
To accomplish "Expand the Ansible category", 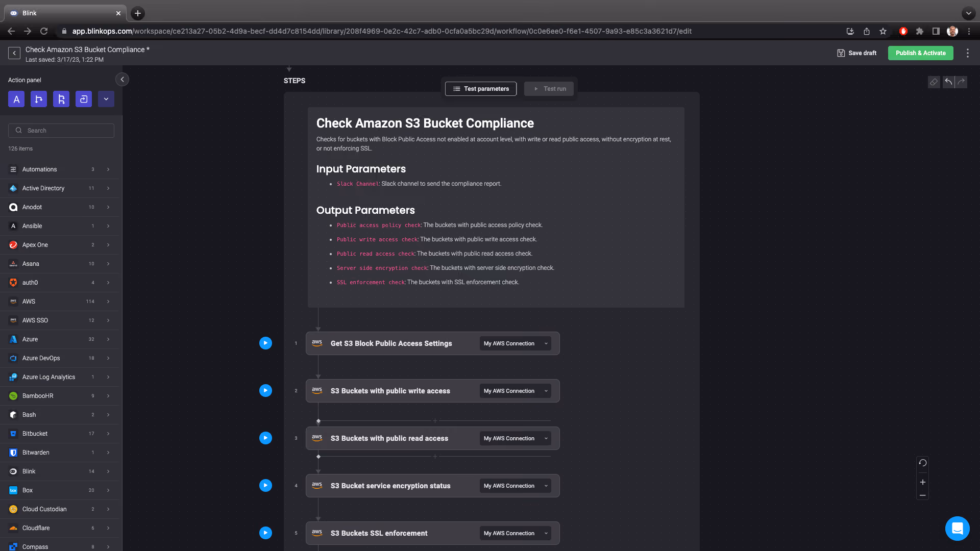I will click(59, 226).
